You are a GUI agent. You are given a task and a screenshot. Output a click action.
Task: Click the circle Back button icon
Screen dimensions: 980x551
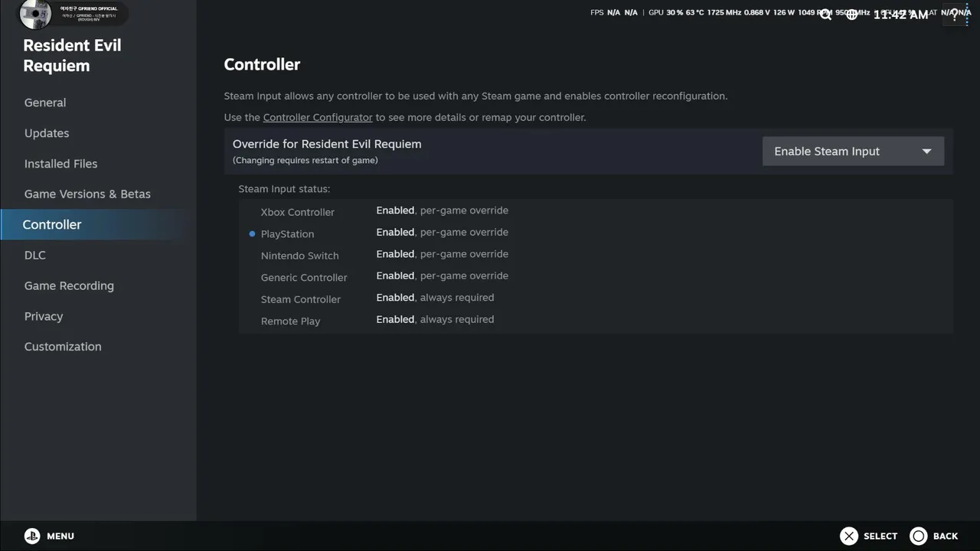(918, 536)
